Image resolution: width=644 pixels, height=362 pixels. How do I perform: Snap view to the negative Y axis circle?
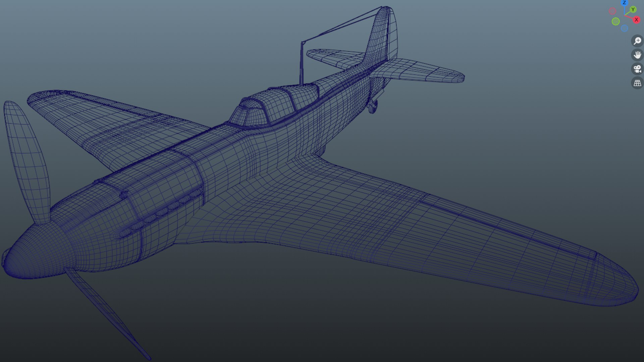coord(615,21)
